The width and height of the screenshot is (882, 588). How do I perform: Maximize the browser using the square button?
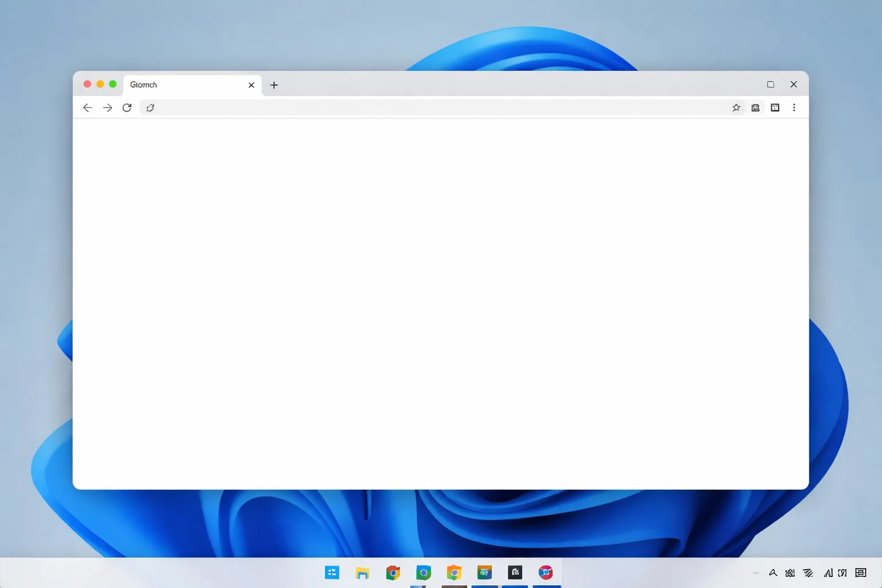771,84
